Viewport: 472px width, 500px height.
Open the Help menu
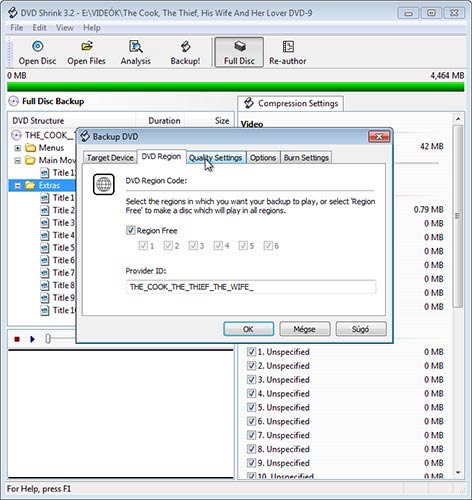[92, 28]
